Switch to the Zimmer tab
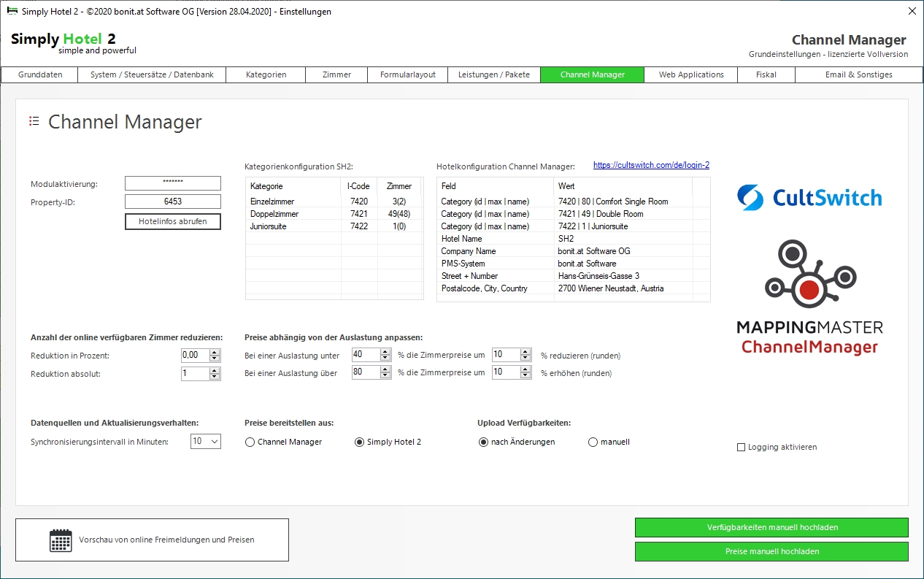The image size is (924, 579). pos(336,74)
